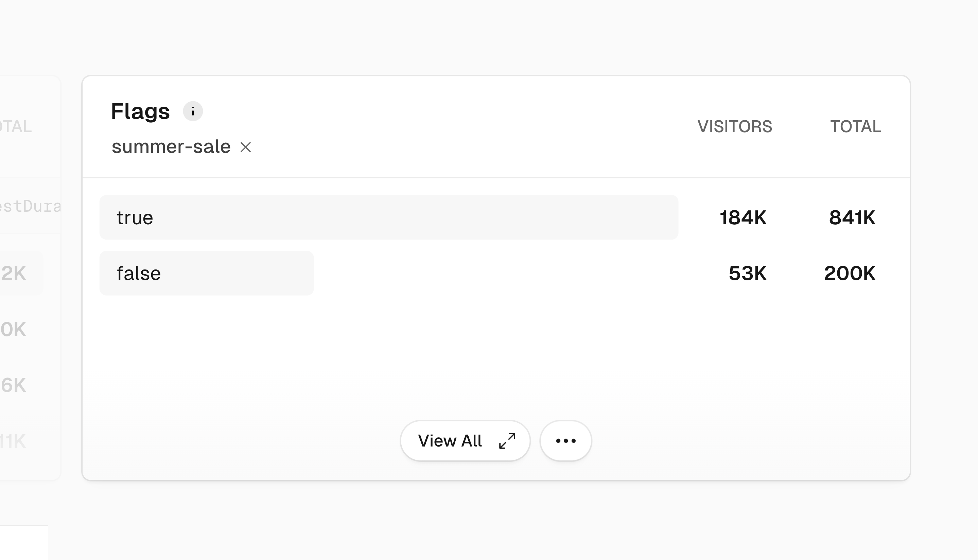The width and height of the screenshot is (978, 560).
Task: Click the 184K visitors value for true
Action: 742,217
